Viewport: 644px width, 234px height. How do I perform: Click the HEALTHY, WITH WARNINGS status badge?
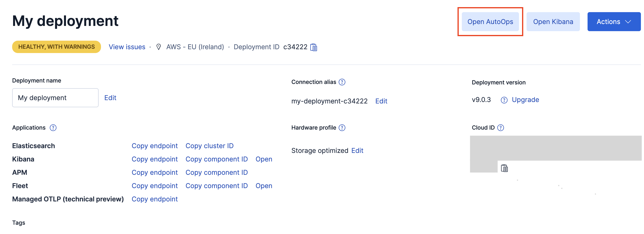tap(56, 46)
